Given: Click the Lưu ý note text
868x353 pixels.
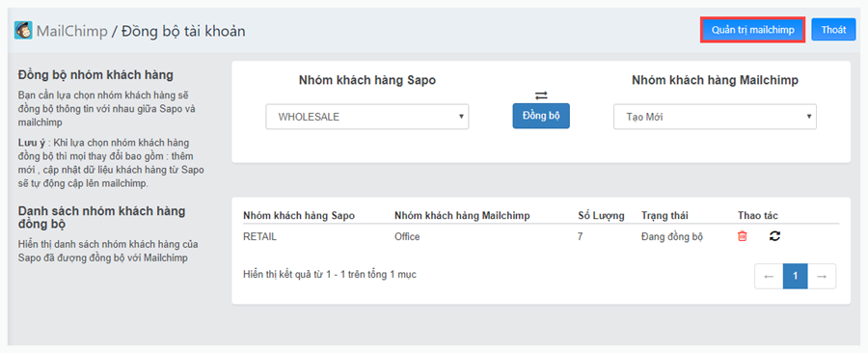Looking at the screenshot, I should pos(111,163).
